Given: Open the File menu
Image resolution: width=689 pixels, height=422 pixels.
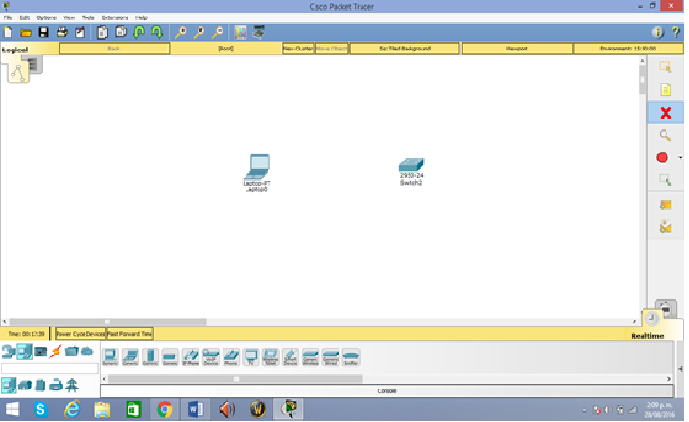Looking at the screenshot, I should 8,18.
